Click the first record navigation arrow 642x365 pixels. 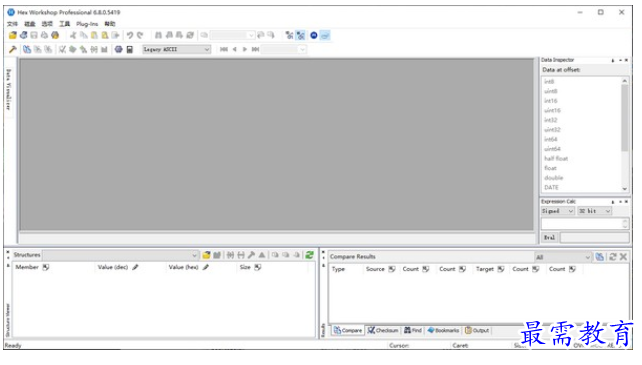[224, 50]
